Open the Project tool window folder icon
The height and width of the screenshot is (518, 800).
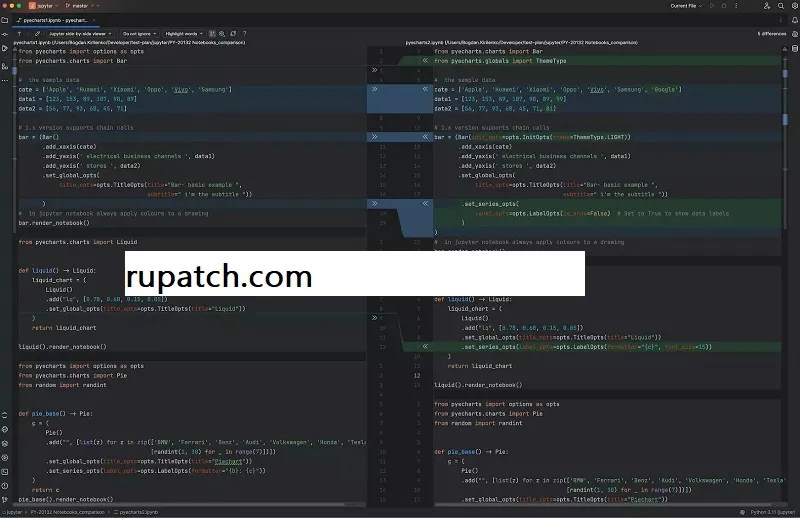pyautogui.click(x=5, y=20)
